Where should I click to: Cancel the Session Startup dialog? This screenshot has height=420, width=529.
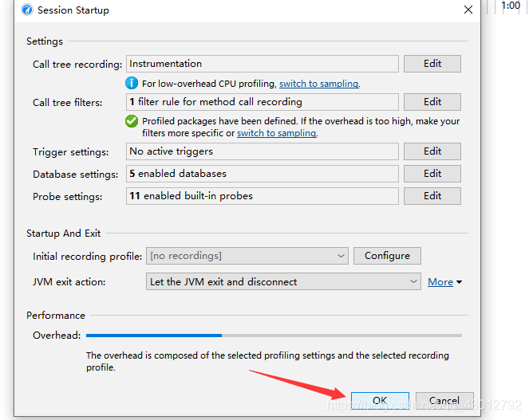[444, 400]
